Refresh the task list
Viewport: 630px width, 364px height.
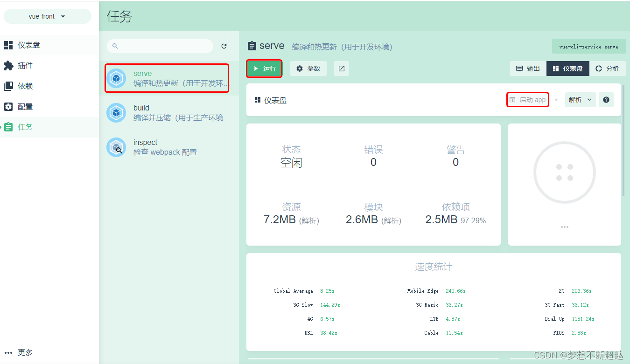pos(224,46)
